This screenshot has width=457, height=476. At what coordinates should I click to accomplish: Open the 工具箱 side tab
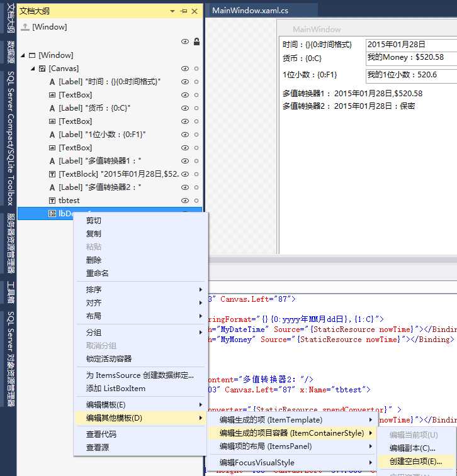coord(10,292)
